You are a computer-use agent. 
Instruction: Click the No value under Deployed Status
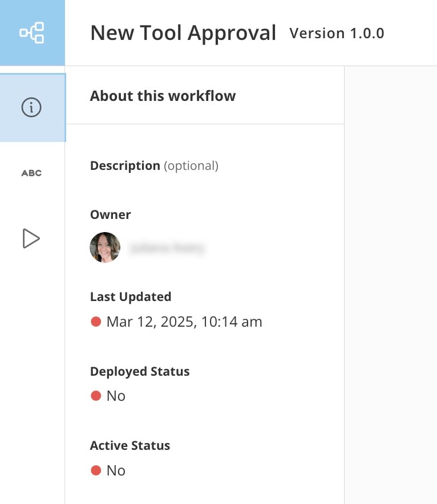tap(116, 396)
